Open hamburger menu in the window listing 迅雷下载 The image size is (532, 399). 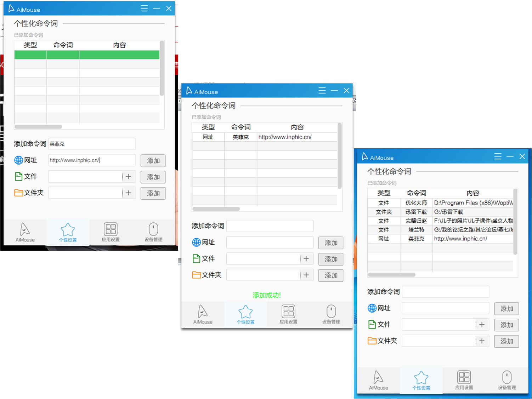click(x=498, y=156)
